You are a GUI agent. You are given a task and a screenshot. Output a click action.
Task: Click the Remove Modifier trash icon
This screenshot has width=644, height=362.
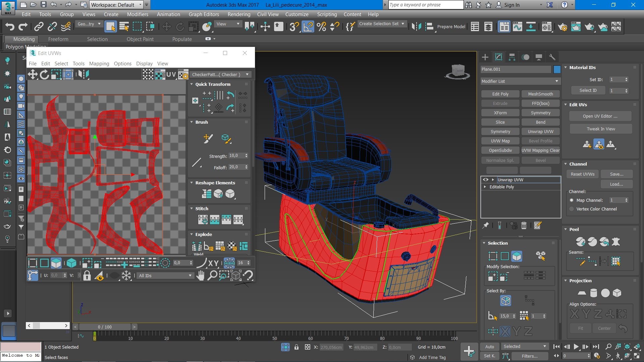pos(524,226)
